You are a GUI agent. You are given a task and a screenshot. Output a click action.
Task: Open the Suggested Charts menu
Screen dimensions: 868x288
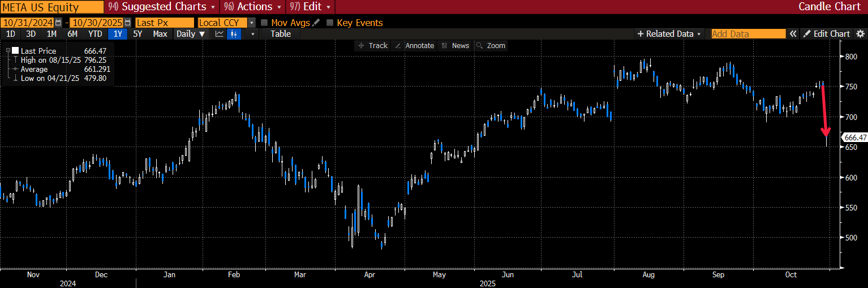[161, 7]
